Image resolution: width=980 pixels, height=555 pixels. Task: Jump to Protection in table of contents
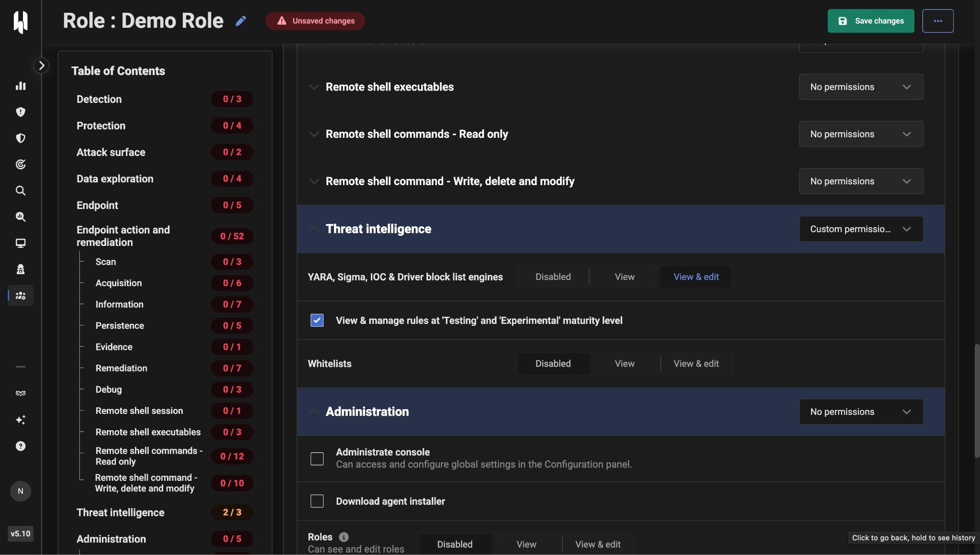101,125
